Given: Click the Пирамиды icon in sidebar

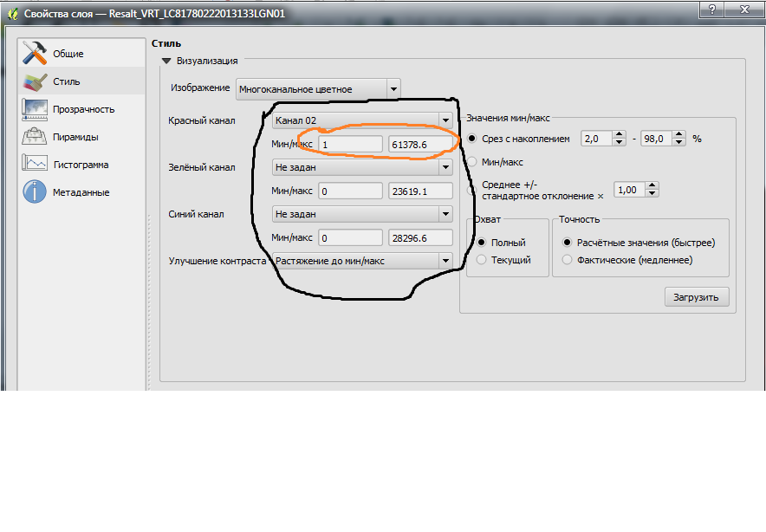Looking at the screenshot, I should pos(34,137).
